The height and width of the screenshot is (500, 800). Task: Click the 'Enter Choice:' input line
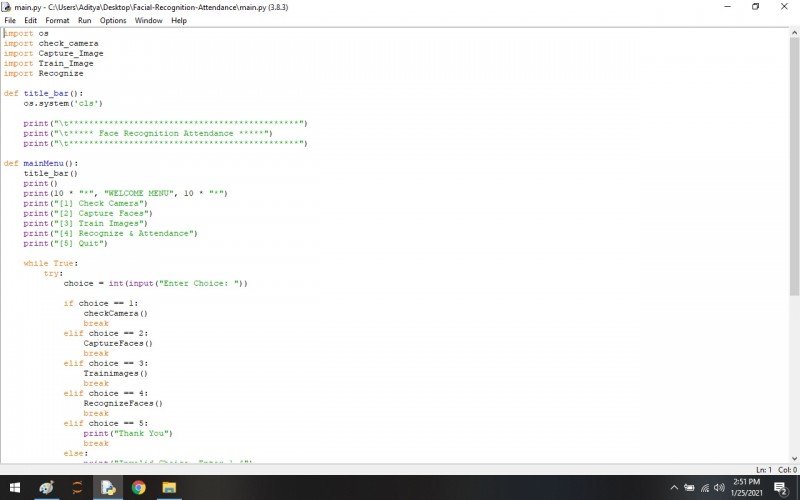pos(156,283)
